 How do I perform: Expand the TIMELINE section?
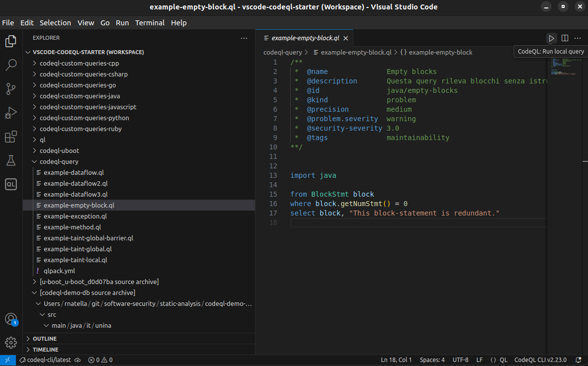[139, 350]
